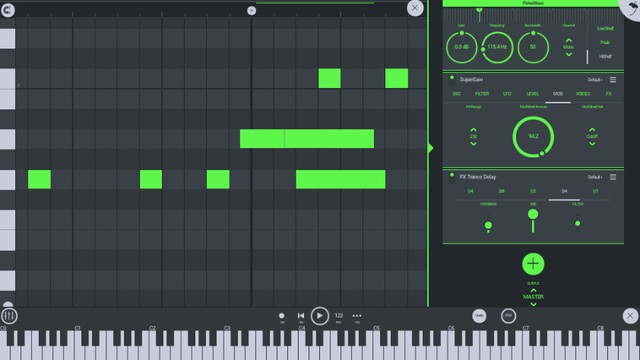Play the pattern

320,316
